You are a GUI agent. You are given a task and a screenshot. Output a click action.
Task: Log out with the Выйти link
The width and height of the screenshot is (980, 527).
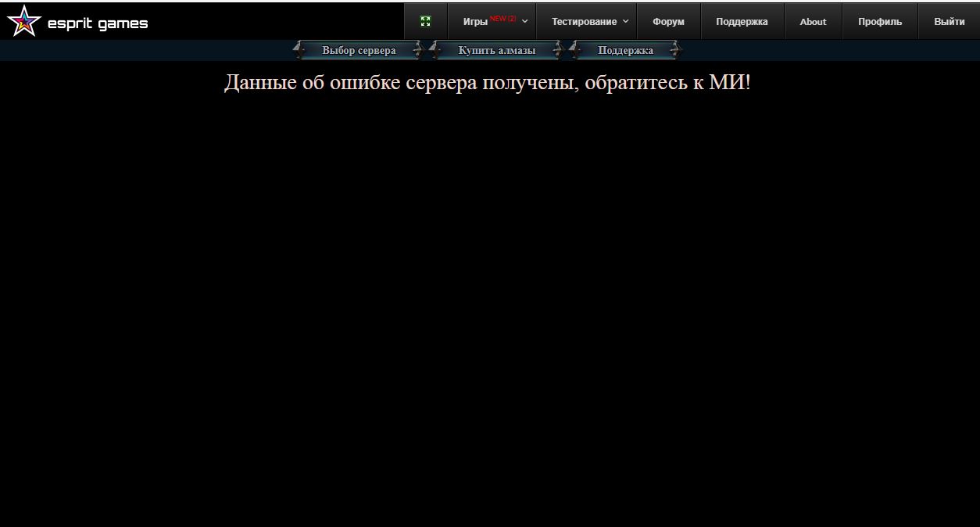(949, 21)
